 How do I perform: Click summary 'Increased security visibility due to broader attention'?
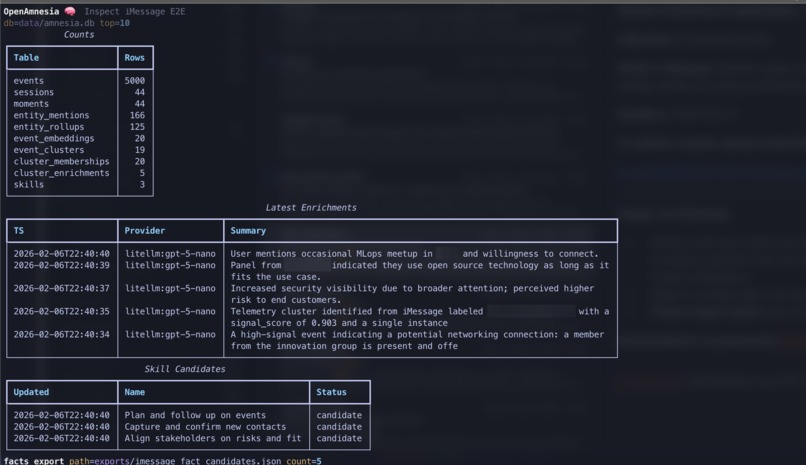pos(412,294)
